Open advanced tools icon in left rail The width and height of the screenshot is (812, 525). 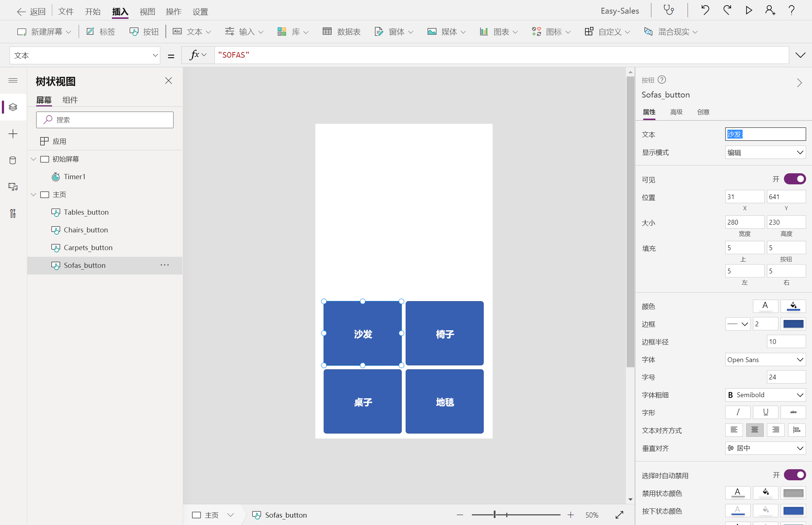(x=13, y=214)
